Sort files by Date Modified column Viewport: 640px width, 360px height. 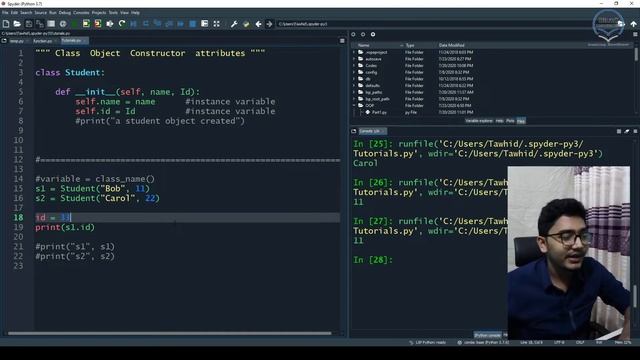coord(451,45)
